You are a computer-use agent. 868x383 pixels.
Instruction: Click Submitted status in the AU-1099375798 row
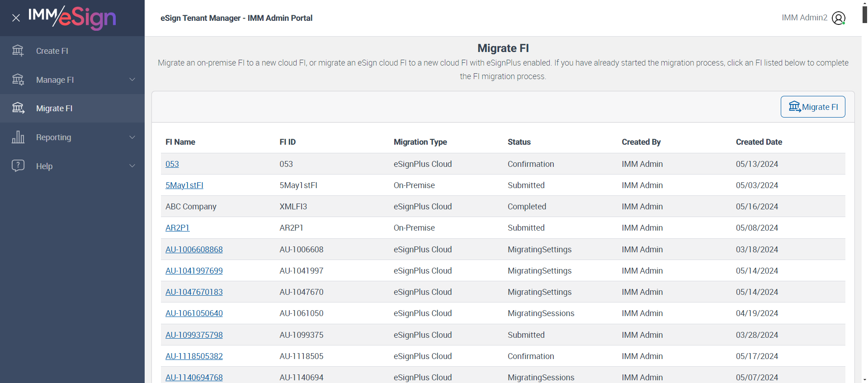coord(526,335)
